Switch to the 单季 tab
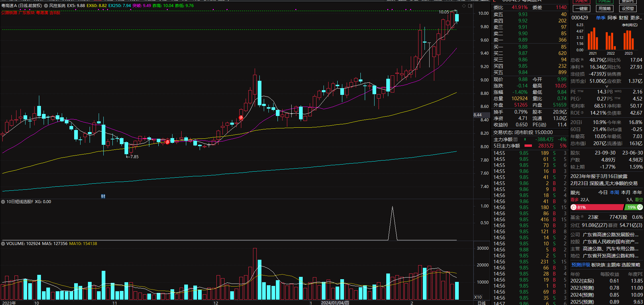 (x=601, y=18)
